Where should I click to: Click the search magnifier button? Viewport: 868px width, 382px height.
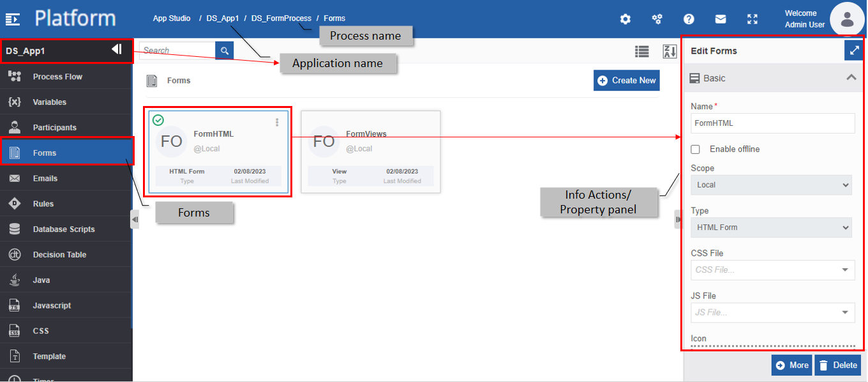pyautogui.click(x=225, y=50)
